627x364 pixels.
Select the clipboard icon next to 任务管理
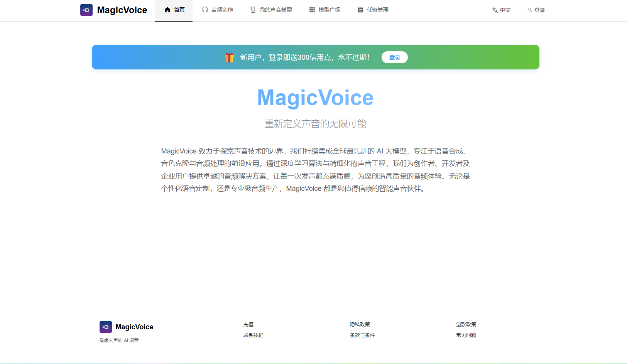click(x=360, y=9)
